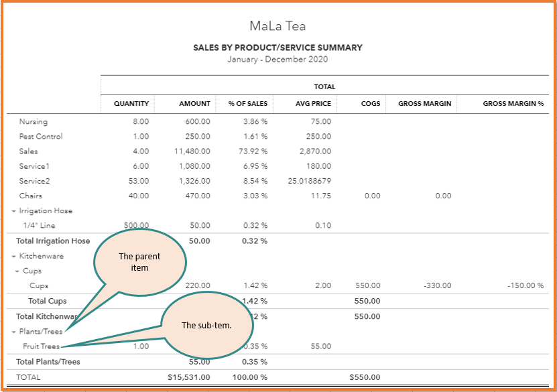Select the Fruit Trees sub-item row
The width and height of the screenshot is (557, 392).
42,346
